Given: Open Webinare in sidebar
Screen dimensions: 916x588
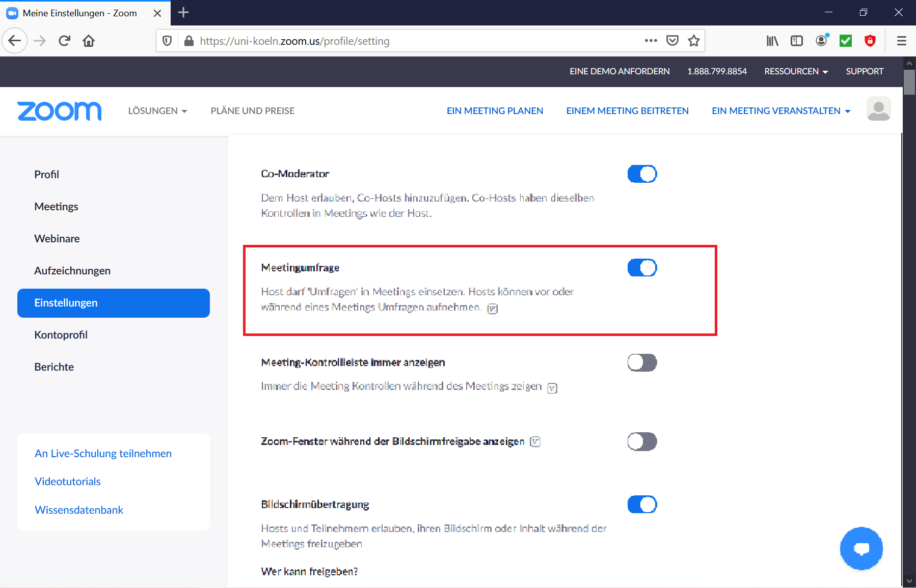Looking at the screenshot, I should pyautogui.click(x=57, y=239).
